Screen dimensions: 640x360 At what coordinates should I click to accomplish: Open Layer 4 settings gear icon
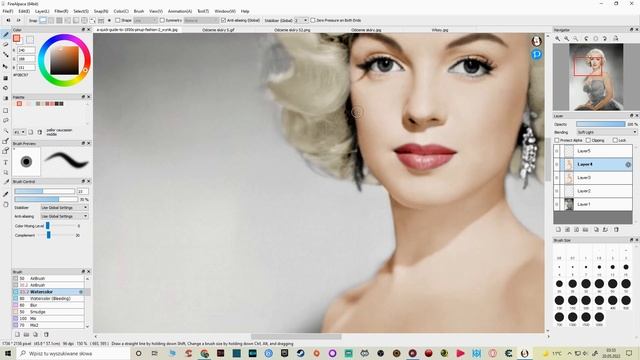(628, 164)
